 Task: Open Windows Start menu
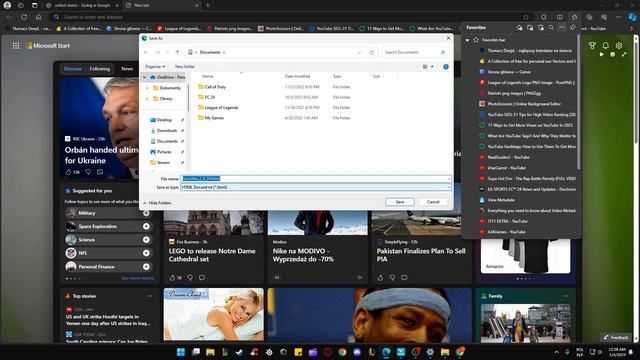(181, 352)
